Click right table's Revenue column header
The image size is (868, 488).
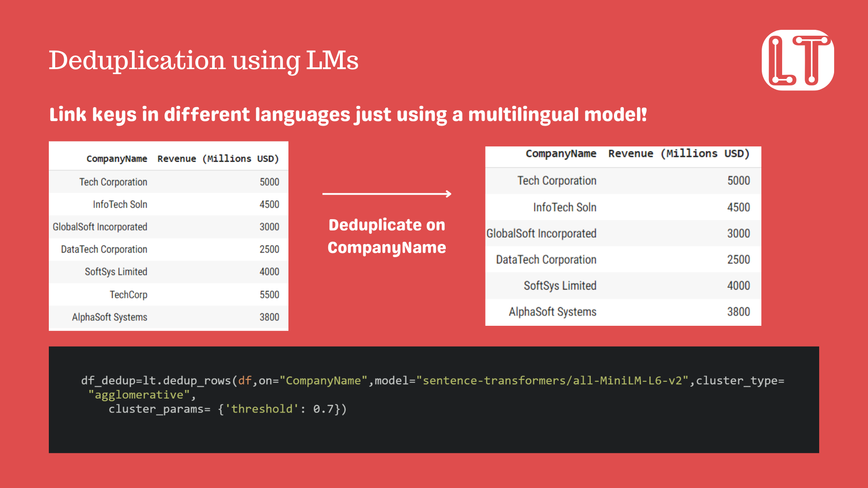click(678, 154)
